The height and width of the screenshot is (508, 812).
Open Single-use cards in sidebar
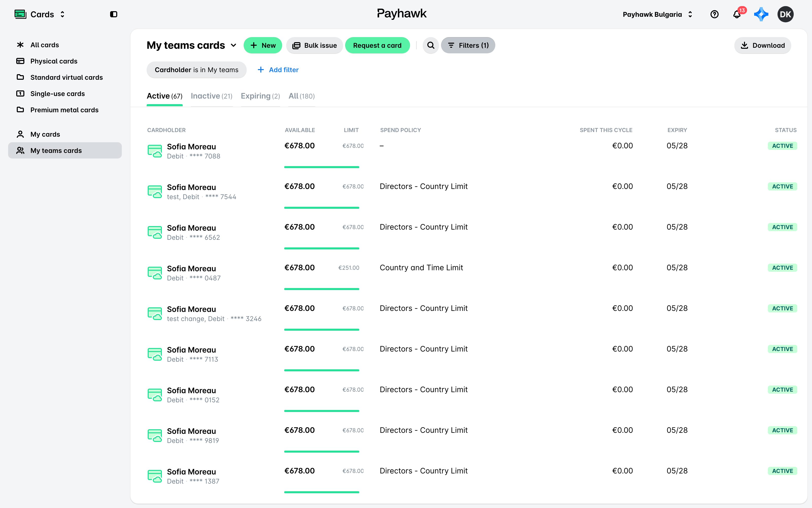65,94
